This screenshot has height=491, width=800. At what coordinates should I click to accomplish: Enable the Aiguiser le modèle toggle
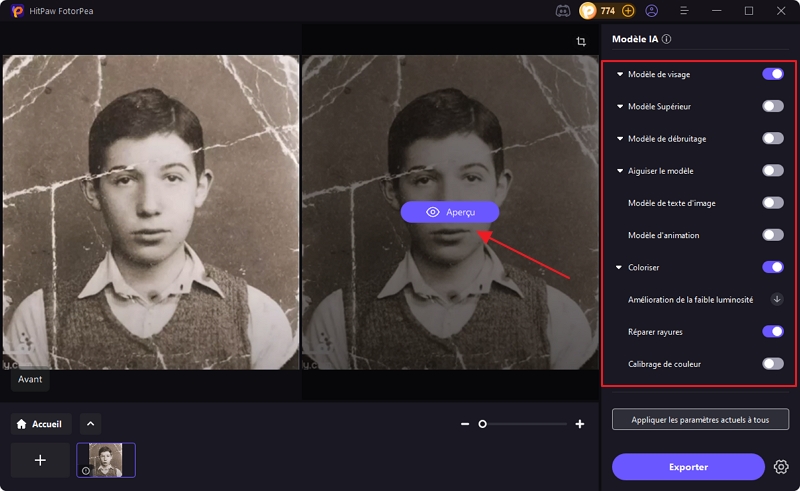click(772, 170)
